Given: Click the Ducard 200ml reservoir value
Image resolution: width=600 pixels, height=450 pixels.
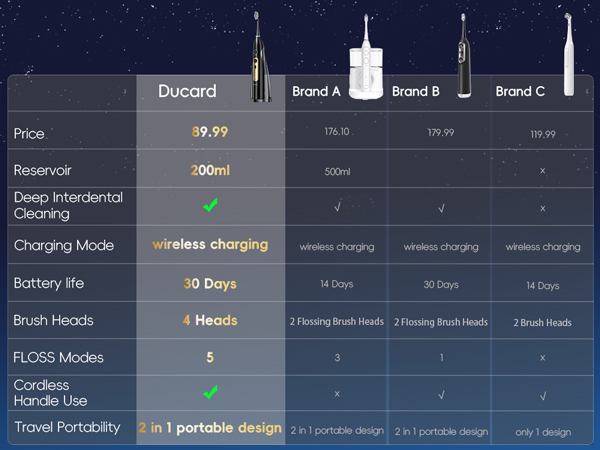Looking at the screenshot, I should [x=210, y=170].
